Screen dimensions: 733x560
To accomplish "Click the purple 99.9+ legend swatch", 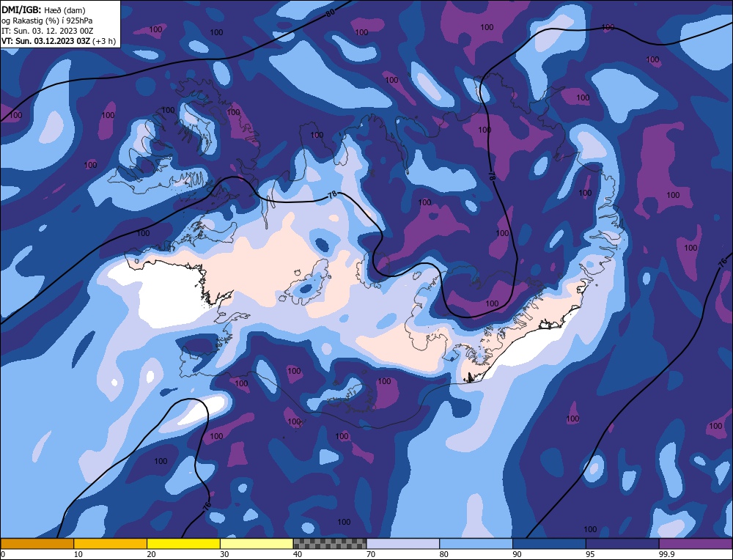I will [696, 544].
